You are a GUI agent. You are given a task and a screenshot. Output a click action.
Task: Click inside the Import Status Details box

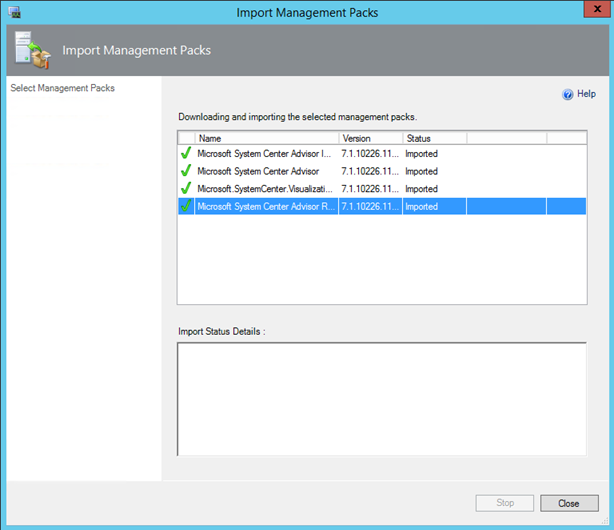click(382, 399)
